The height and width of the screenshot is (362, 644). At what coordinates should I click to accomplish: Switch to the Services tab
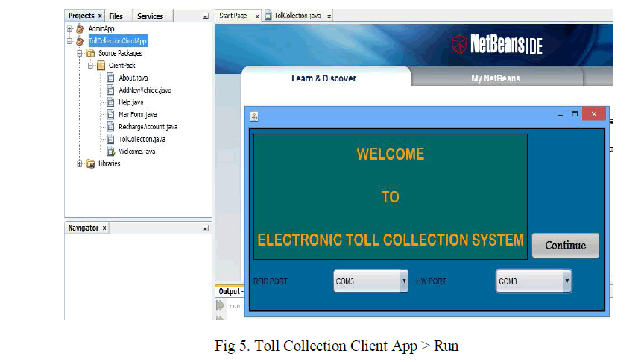[150, 16]
